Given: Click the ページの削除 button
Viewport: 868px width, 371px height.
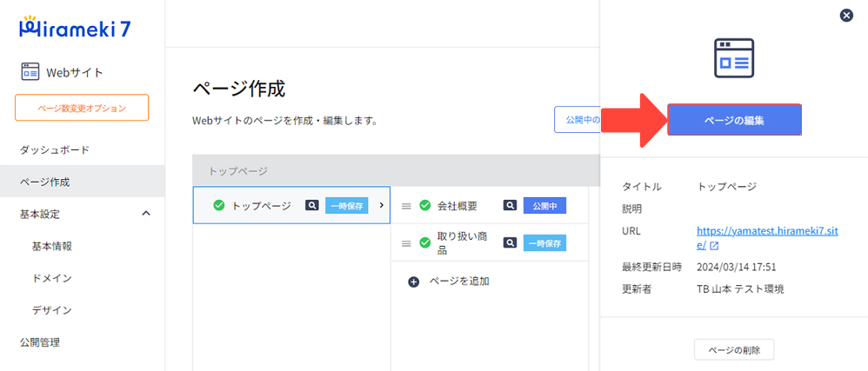Looking at the screenshot, I should point(733,349).
